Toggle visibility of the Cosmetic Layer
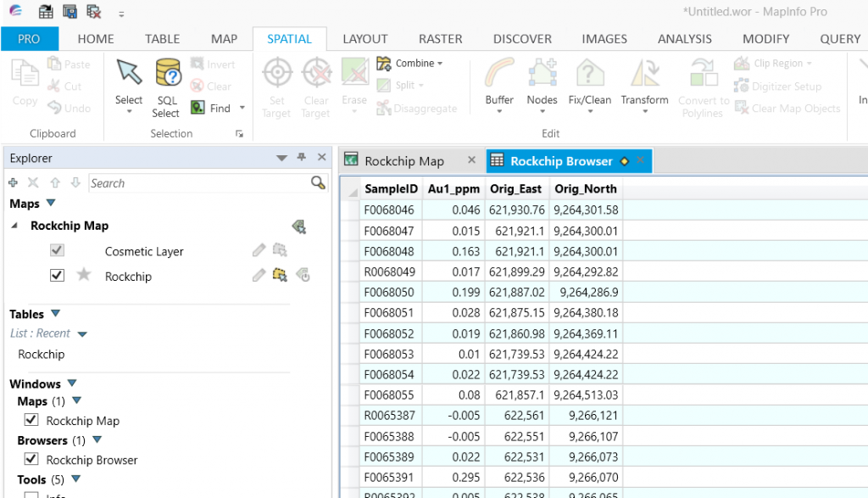The image size is (868, 498). pos(57,250)
